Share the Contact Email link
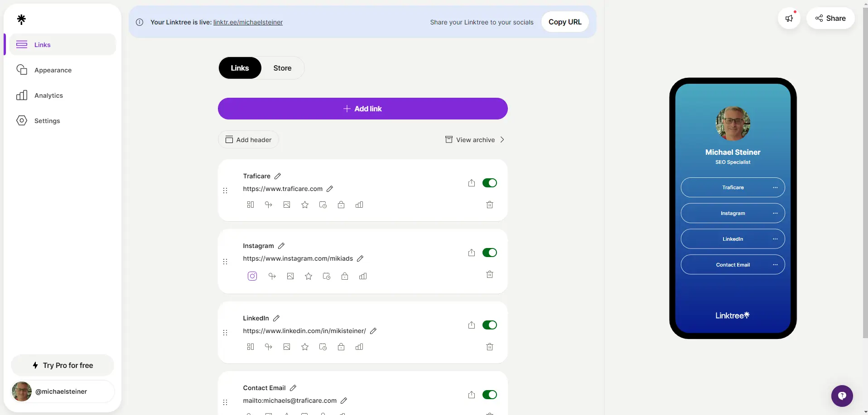Screen dimensions: 868x415 click(472, 395)
